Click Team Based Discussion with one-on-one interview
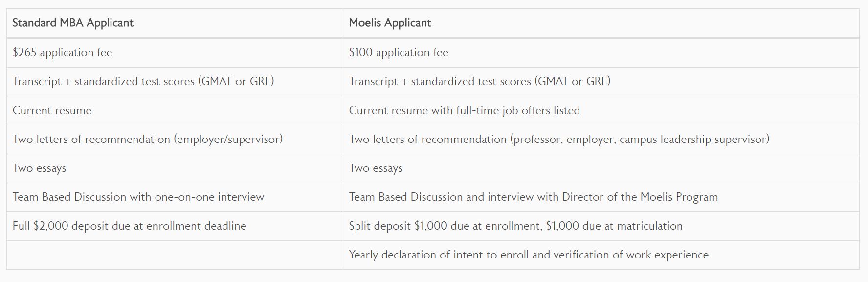Screen dimensions: 868x282 [x=138, y=197]
